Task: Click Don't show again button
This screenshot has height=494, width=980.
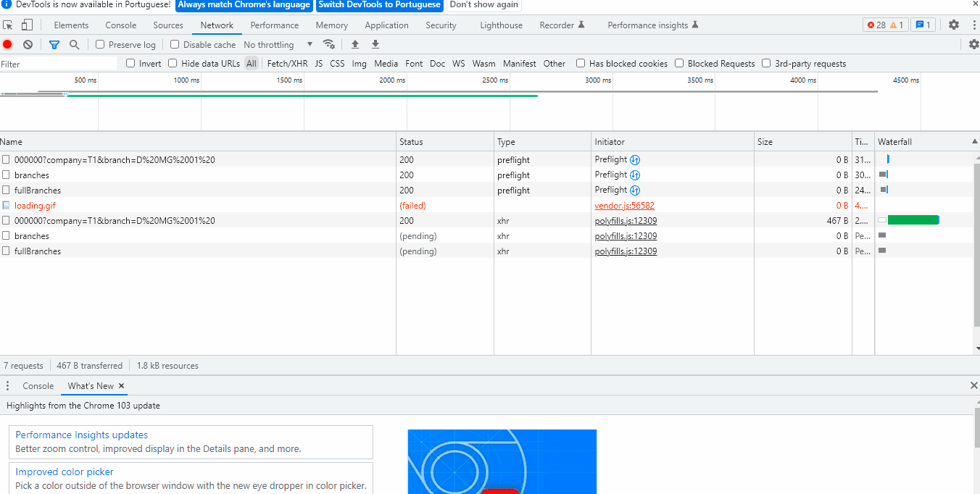Action: point(484,5)
